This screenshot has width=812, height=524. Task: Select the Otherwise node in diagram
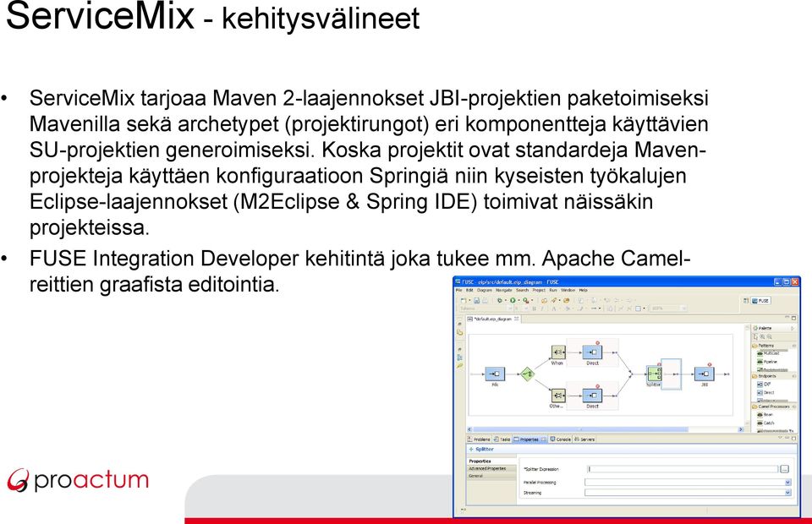pyautogui.click(x=557, y=396)
